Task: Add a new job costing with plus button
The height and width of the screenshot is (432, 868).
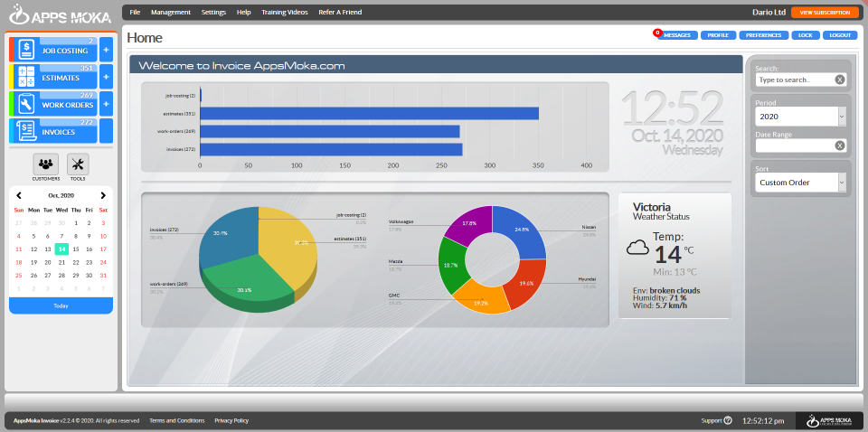Action: (107, 50)
